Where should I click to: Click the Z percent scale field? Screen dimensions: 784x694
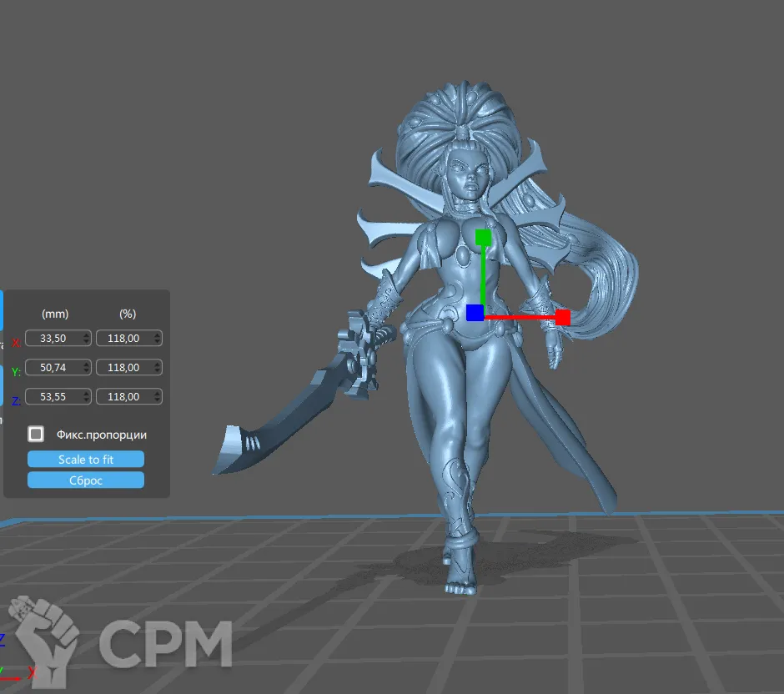pos(124,396)
